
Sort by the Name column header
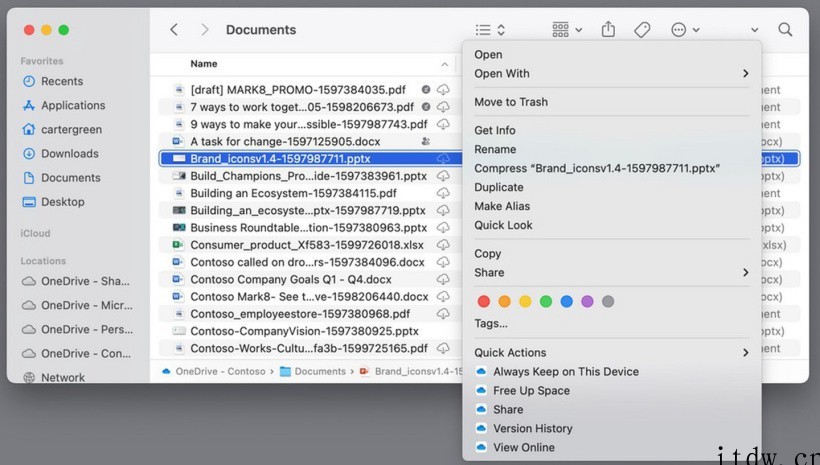(x=203, y=64)
